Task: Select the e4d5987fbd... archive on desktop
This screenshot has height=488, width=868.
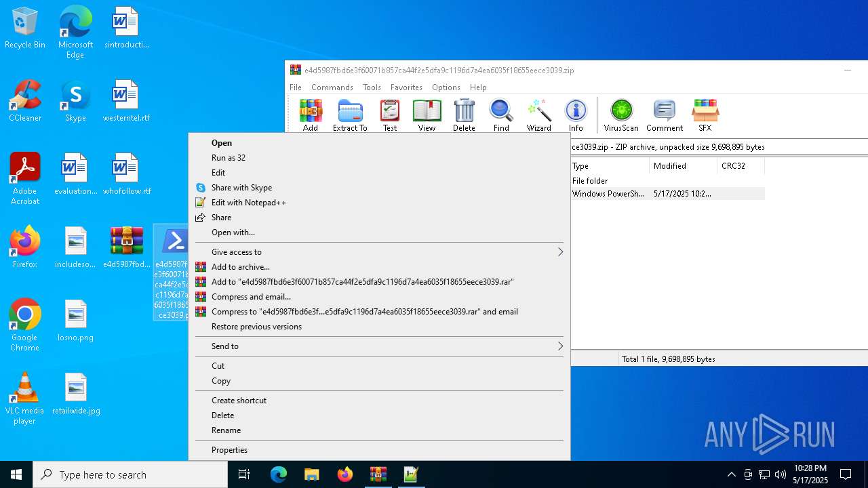Action: [127, 248]
